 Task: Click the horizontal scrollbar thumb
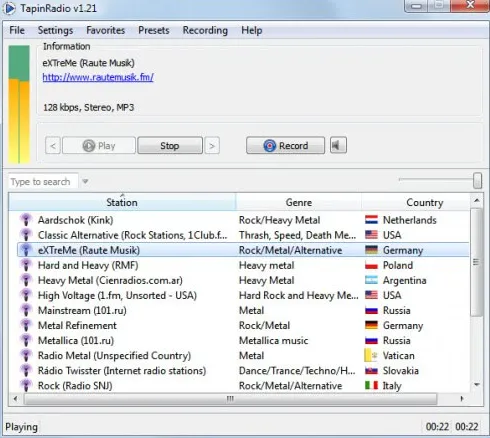click(x=230, y=399)
